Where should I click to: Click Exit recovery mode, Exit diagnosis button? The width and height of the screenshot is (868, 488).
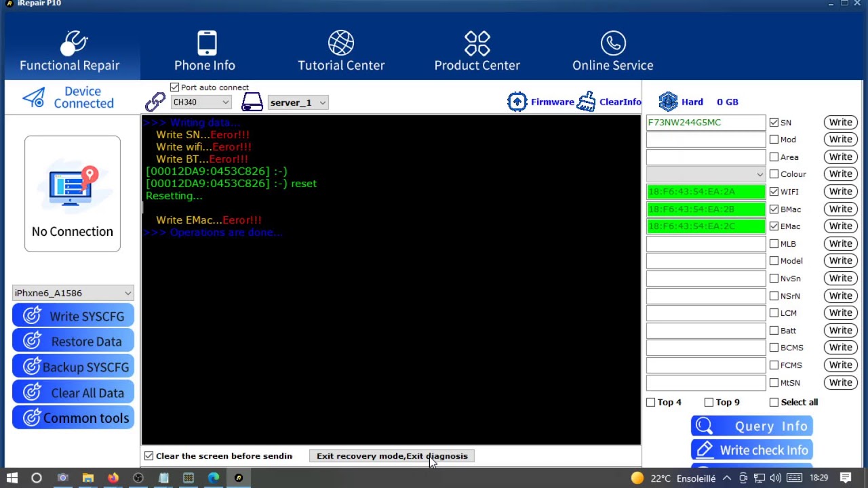click(x=392, y=456)
